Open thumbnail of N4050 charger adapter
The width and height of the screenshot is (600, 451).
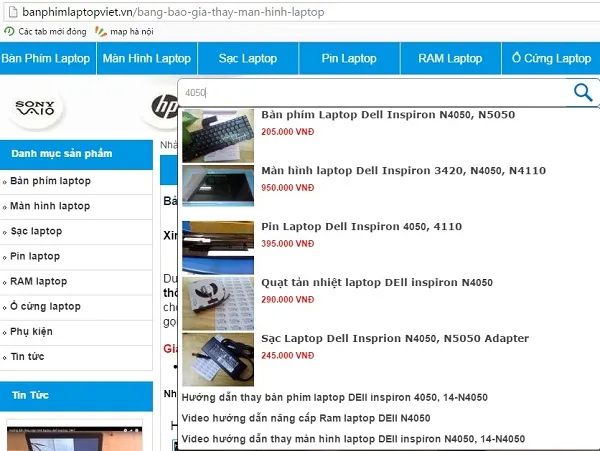218,359
